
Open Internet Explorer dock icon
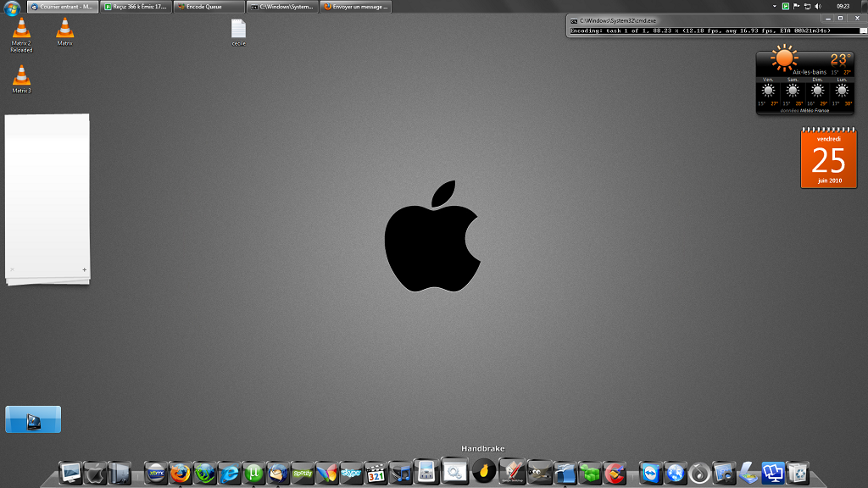coord(229,473)
